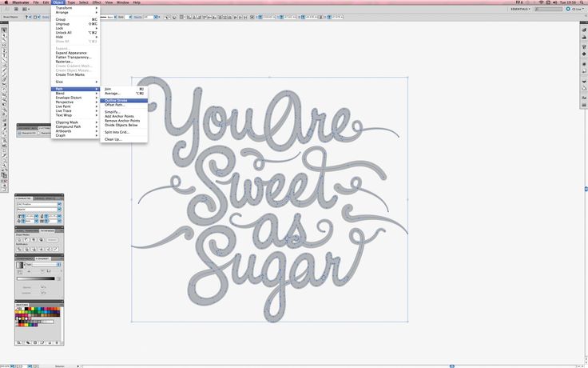Click Delete Swatch trash icon in Swatches panel
This screenshot has width=588, height=368.
(57, 343)
